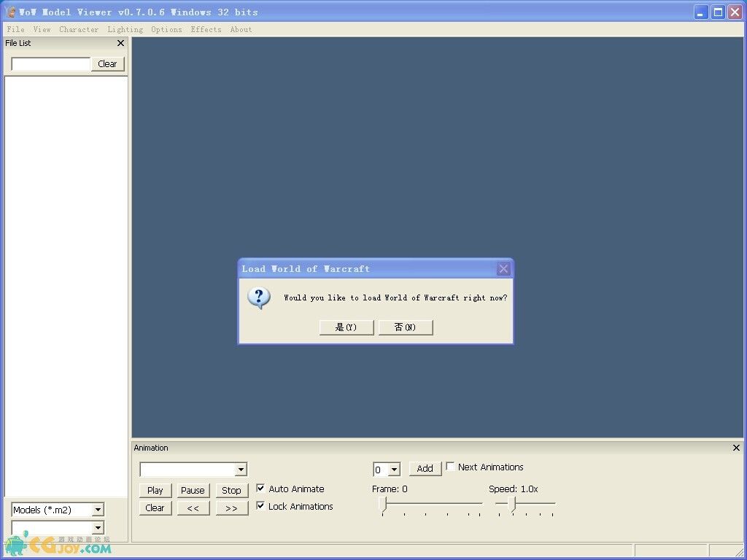
Task: Close the Load World of Warcraft dialog
Action: (x=503, y=269)
